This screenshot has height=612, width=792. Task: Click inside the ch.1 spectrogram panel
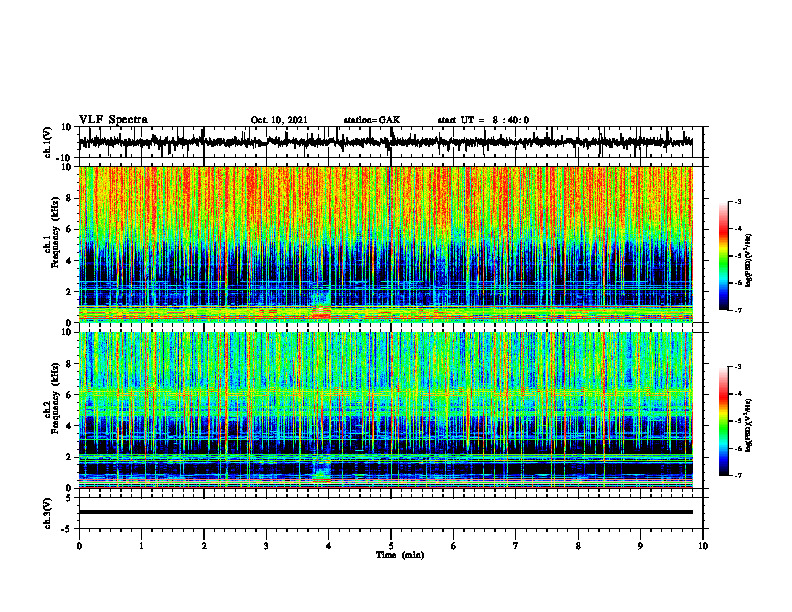(x=385, y=244)
